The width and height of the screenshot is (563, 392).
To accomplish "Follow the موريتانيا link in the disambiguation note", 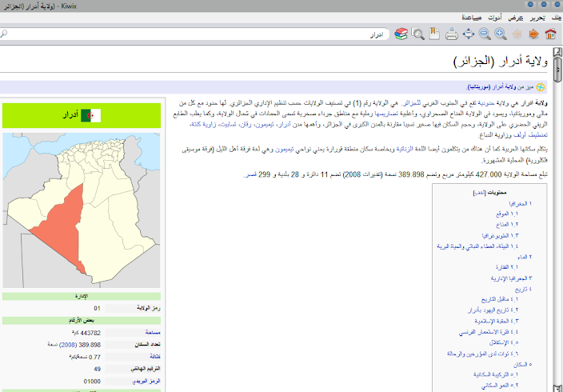I will coord(484,86).
